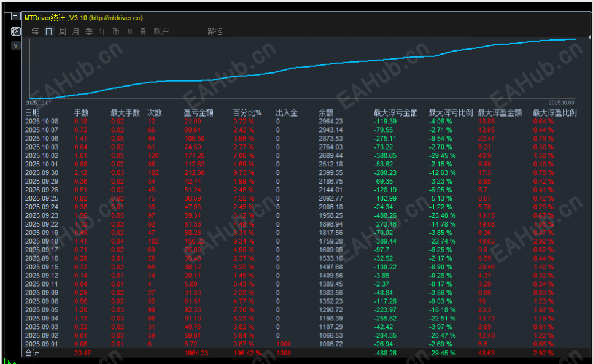Image resolution: width=593 pixels, height=364 pixels.
Task: Select the 2025.09.18 date row
Action: [42, 241]
